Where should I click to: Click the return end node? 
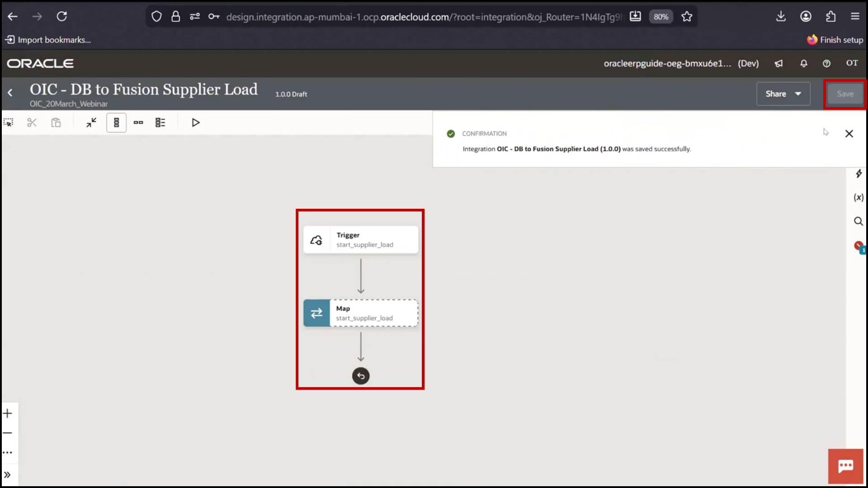click(361, 376)
